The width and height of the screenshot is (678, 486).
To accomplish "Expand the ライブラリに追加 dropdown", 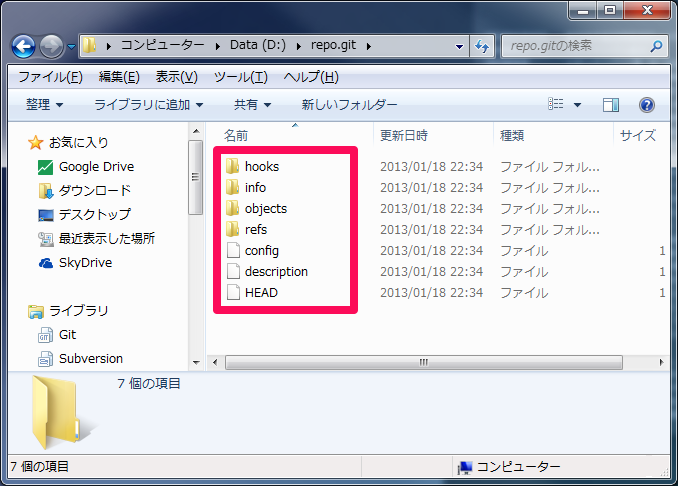I will pos(149,105).
